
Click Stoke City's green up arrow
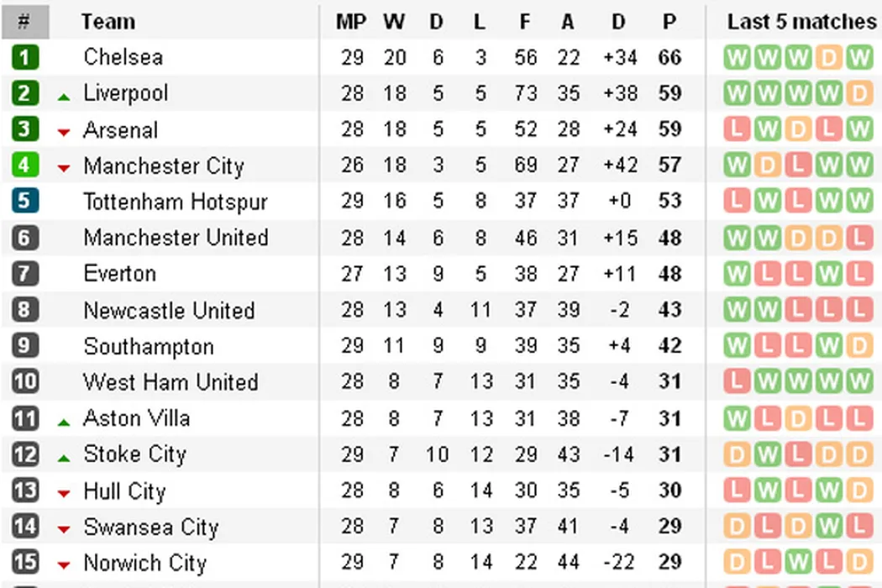[x=64, y=458]
